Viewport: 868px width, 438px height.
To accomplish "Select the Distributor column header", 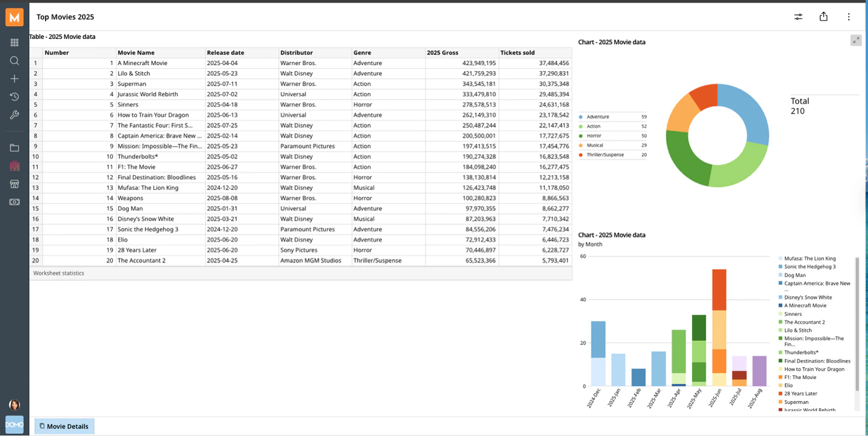I will pyautogui.click(x=315, y=53).
